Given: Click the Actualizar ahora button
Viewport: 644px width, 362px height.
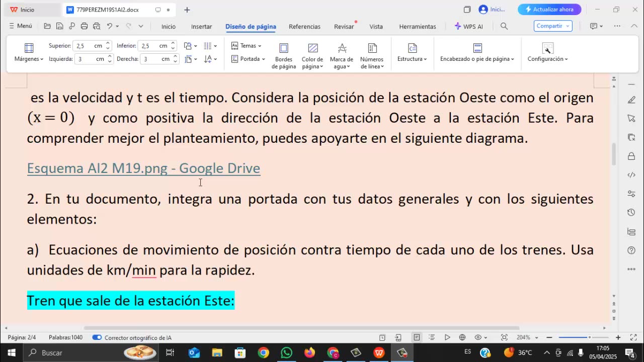Looking at the screenshot, I should click(549, 10).
